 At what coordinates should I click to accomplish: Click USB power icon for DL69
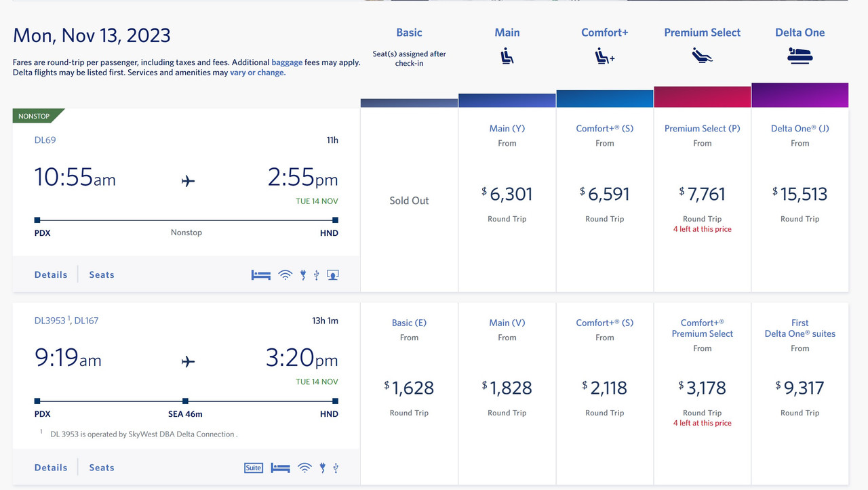click(316, 275)
